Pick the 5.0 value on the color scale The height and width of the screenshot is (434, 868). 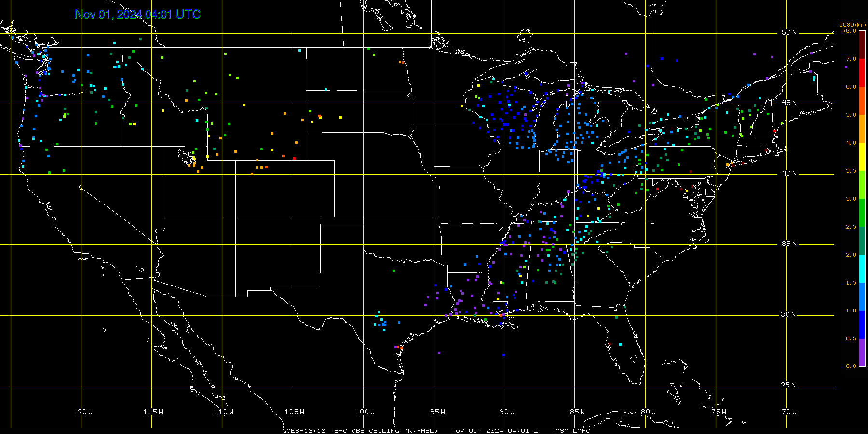point(851,115)
